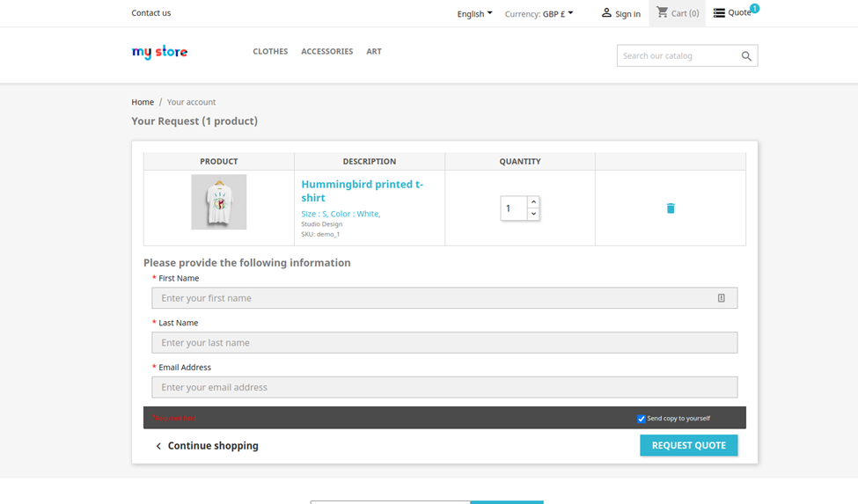Open the Contact us link
Viewport: 858px width, 504px height.
[x=151, y=13]
